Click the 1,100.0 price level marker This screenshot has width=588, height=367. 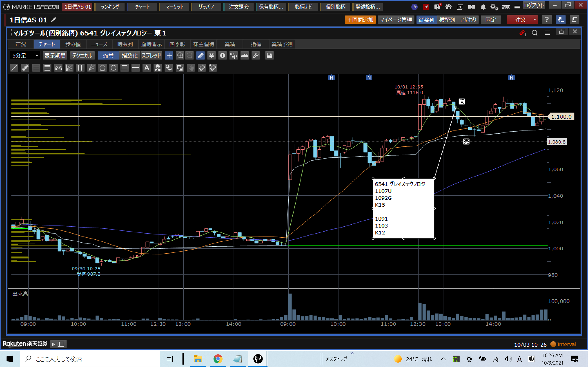(x=561, y=117)
